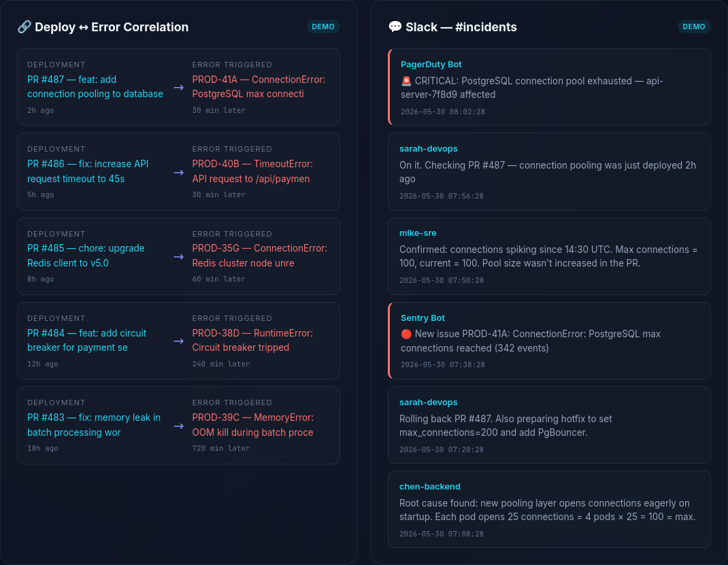The image size is (728, 565).
Task: Click the '240 min later' error delay
Action: click(221, 364)
